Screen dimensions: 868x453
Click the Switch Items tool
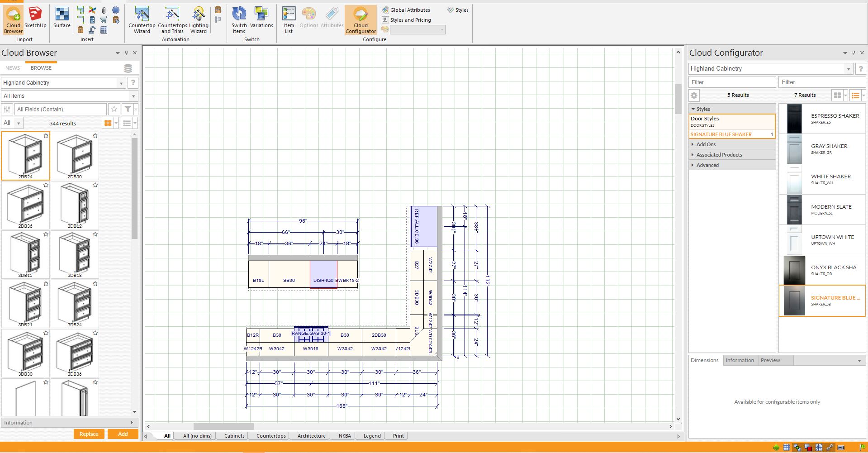click(x=239, y=20)
